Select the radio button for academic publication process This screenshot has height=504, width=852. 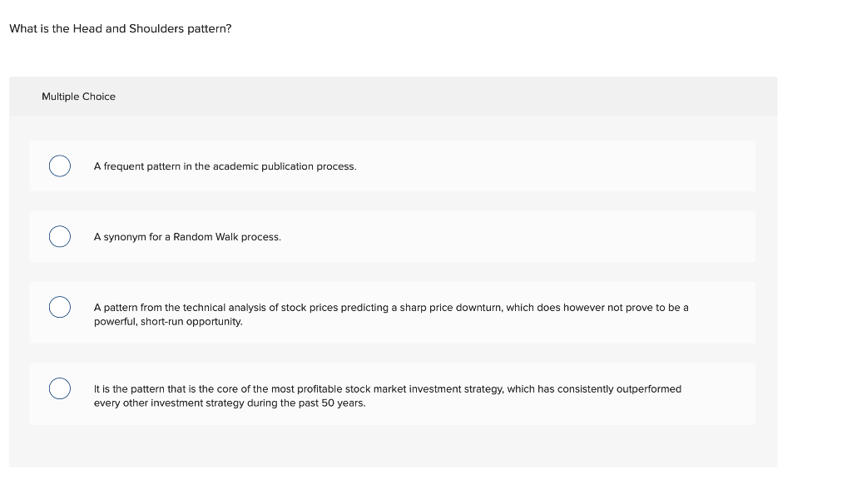[x=59, y=166]
